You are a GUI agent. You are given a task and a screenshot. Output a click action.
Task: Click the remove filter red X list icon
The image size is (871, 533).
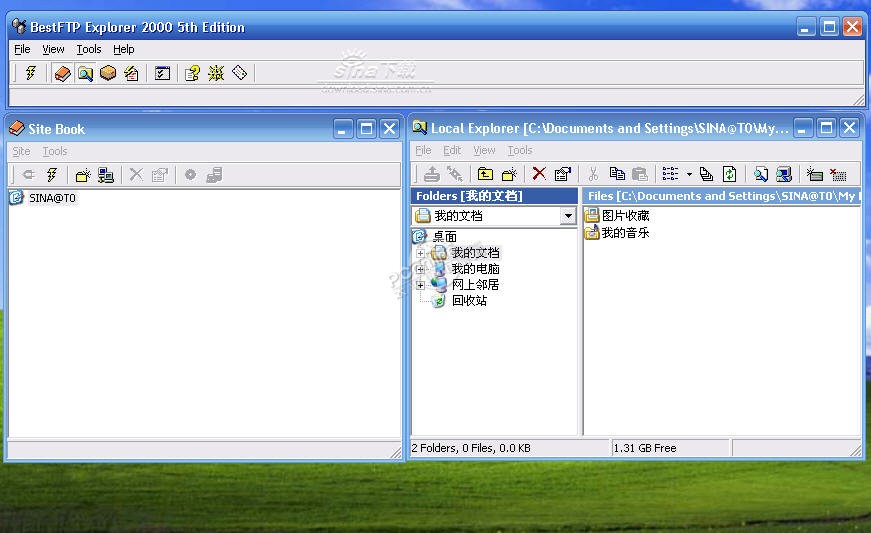(838, 174)
